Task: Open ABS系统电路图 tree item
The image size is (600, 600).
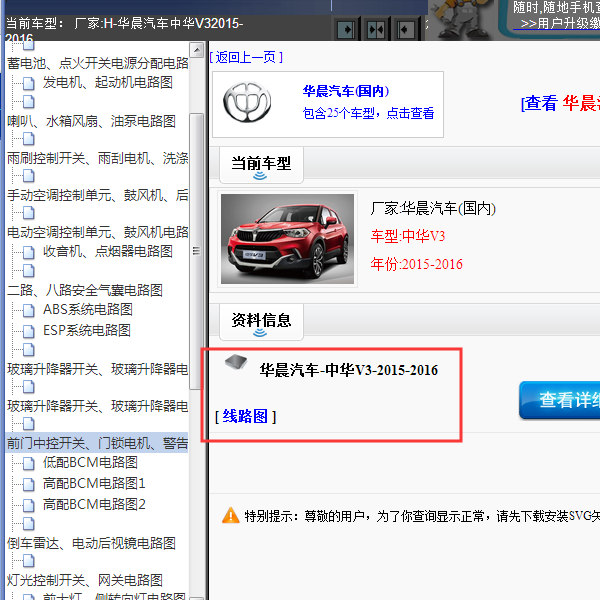Action: coord(88,309)
